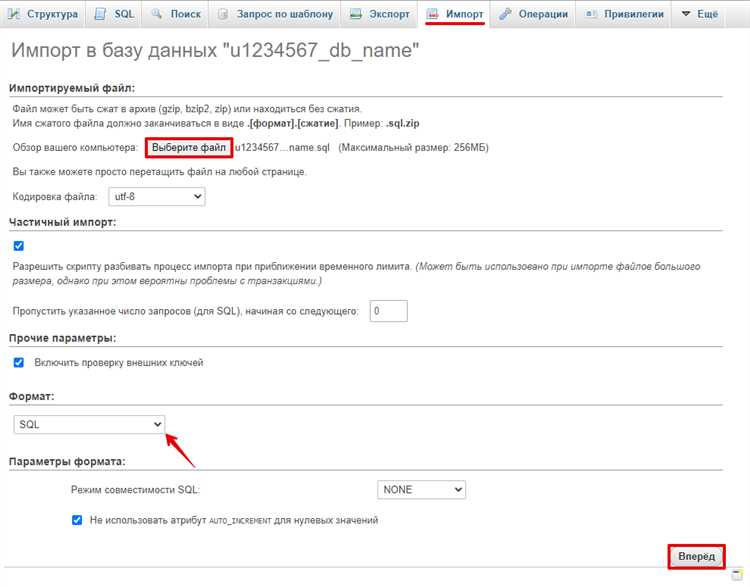The height and width of the screenshot is (587, 750).
Task: Click the Запрос по шаблону icon
Action: point(223,14)
